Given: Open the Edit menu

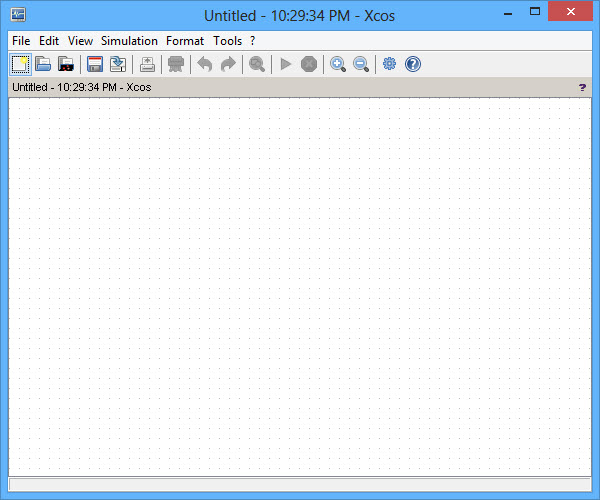Looking at the screenshot, I should 49,41.
